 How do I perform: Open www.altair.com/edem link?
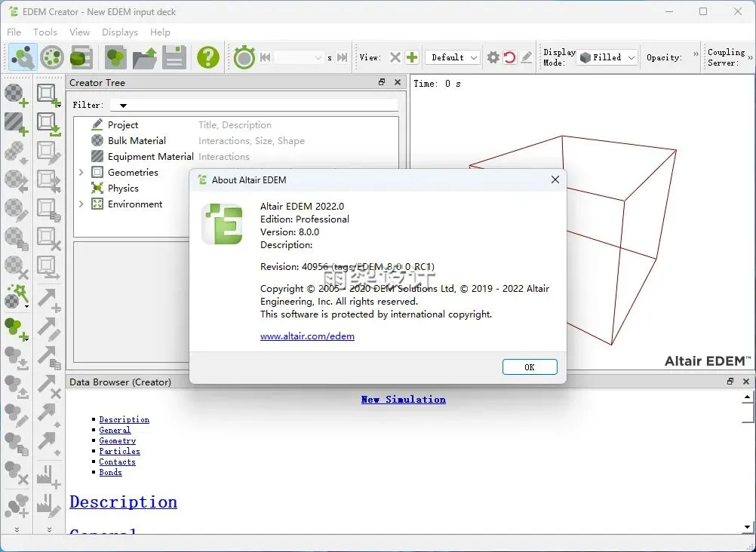(307, 336)
